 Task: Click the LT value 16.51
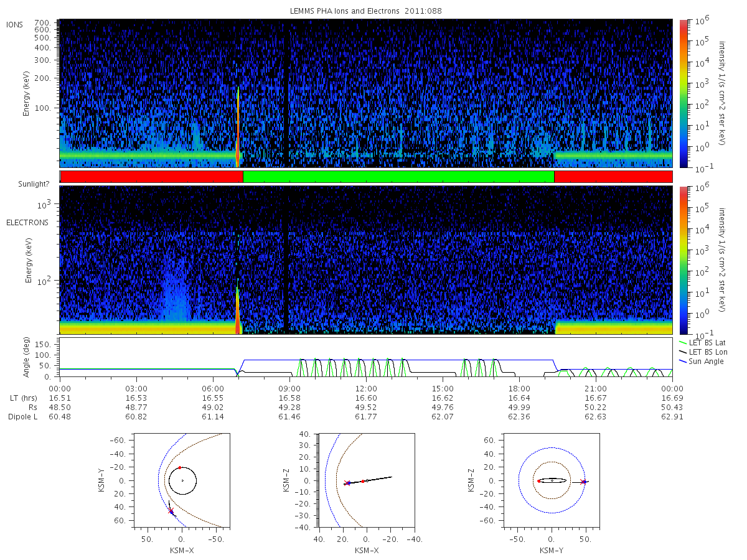[x=60, y=397]
